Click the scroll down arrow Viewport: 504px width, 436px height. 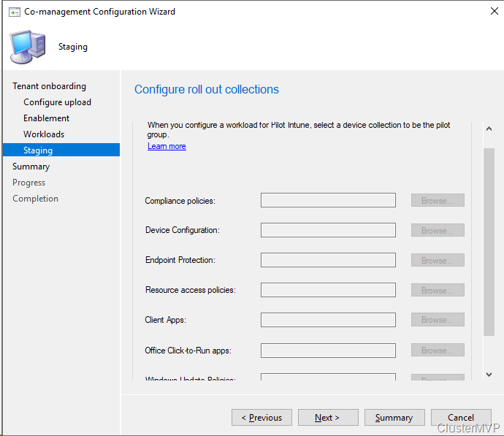click(x=489, y=375)
